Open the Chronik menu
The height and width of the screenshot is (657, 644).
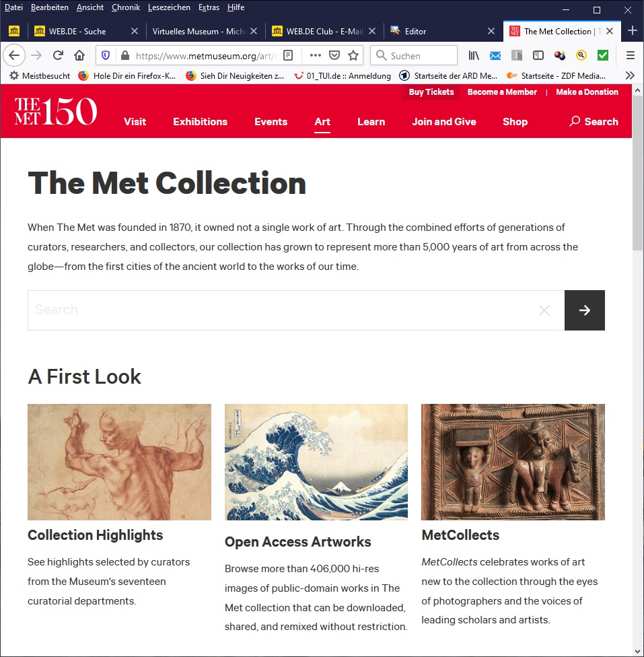point(126,7)
